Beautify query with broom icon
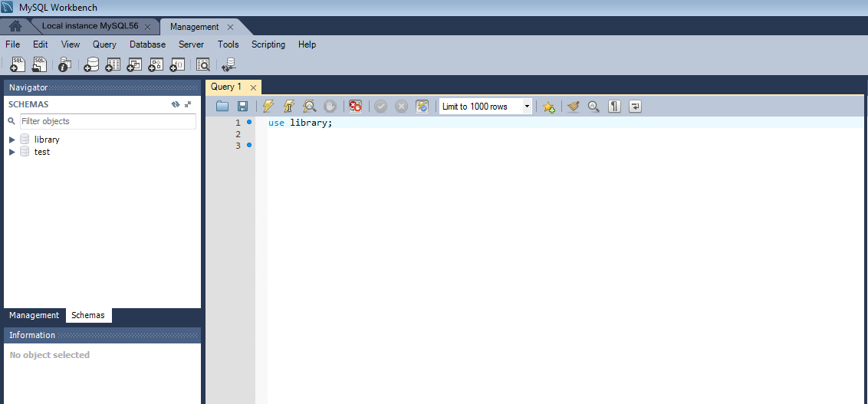The height and width of the screenshot is (404, 868). point(574,107)
